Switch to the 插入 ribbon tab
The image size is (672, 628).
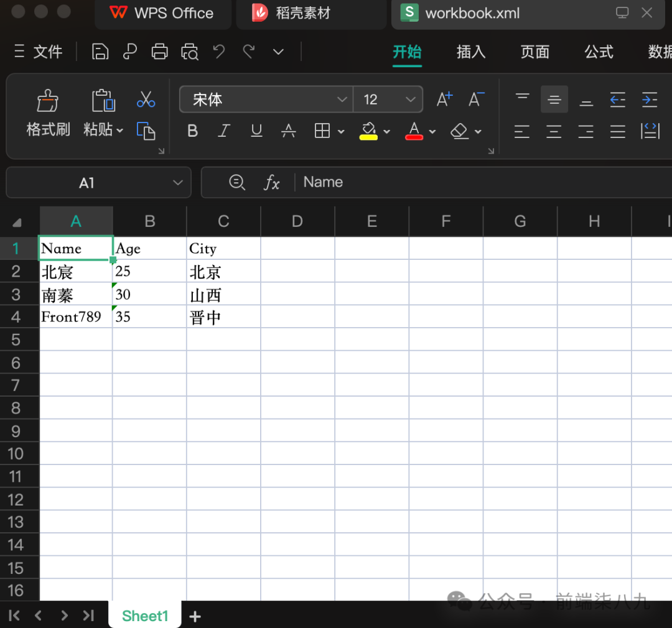coord(471,52)
